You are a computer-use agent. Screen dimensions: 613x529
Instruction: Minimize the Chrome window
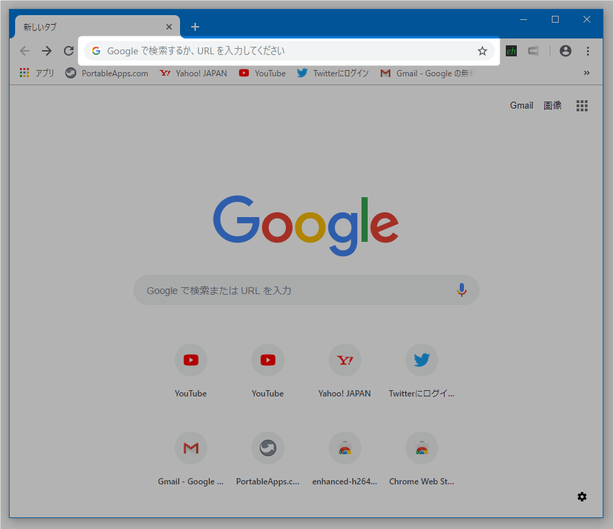coord(523,19)
